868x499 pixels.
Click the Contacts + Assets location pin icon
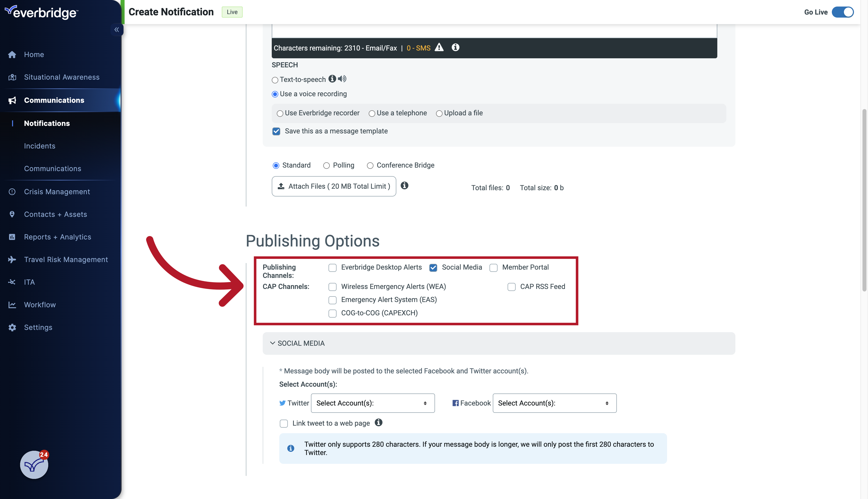12,214
